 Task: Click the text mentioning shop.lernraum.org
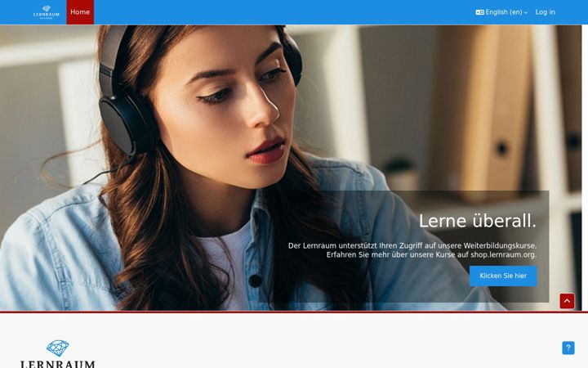pyautogui.click(x=431, y=254)
